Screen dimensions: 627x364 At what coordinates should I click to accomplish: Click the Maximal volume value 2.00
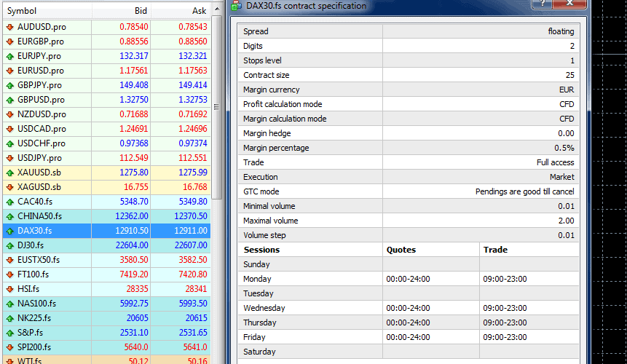point(567,221)
